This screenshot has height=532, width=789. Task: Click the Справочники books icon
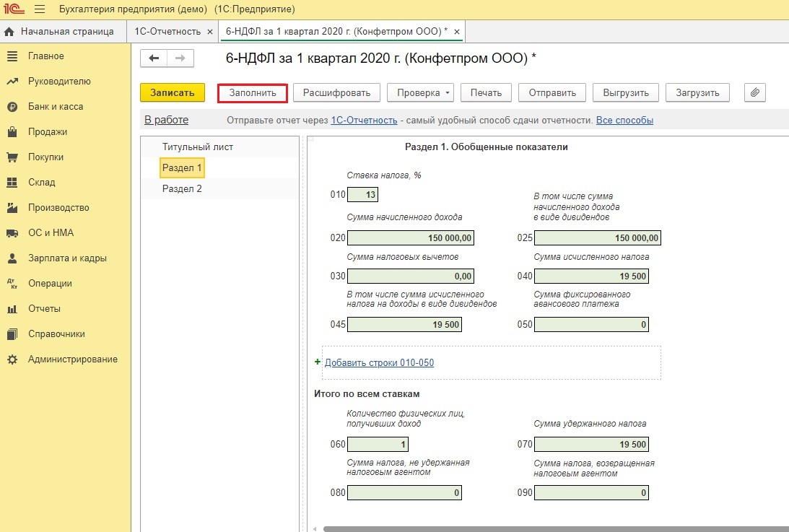click(x=12, y=333)
